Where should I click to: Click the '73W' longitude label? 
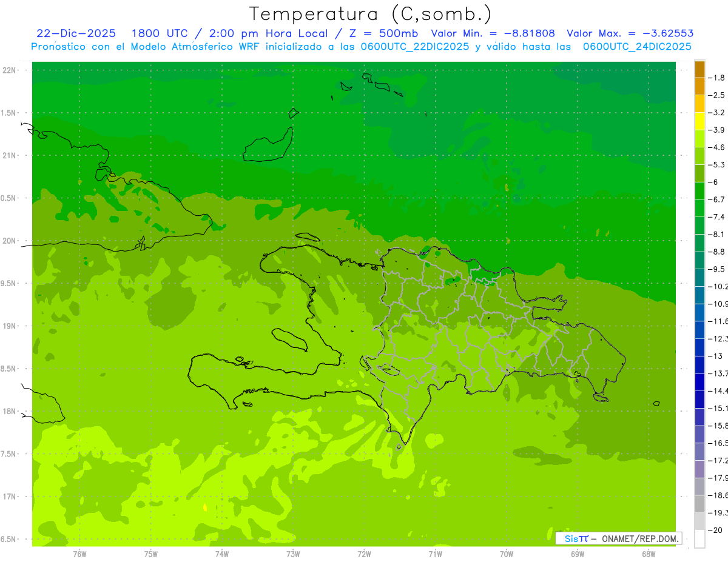point(293,554)
